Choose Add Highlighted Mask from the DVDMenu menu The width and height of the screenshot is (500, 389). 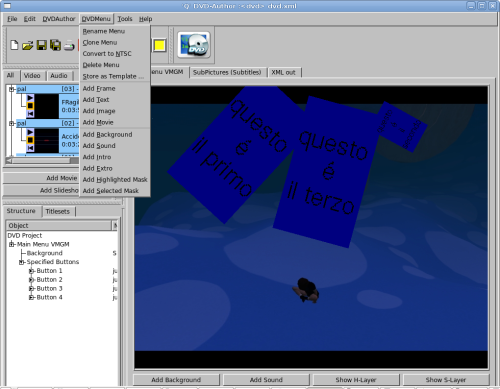[115, 180]
